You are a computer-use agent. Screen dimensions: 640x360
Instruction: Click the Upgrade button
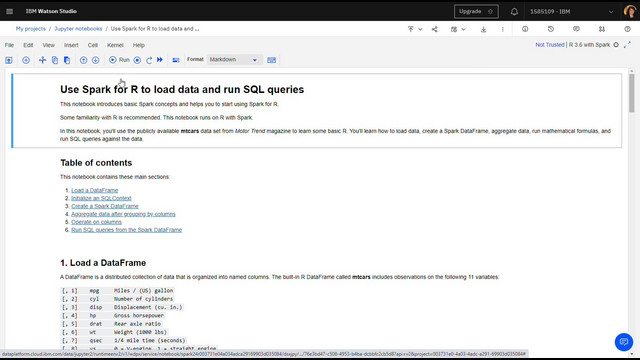(476, 11)
